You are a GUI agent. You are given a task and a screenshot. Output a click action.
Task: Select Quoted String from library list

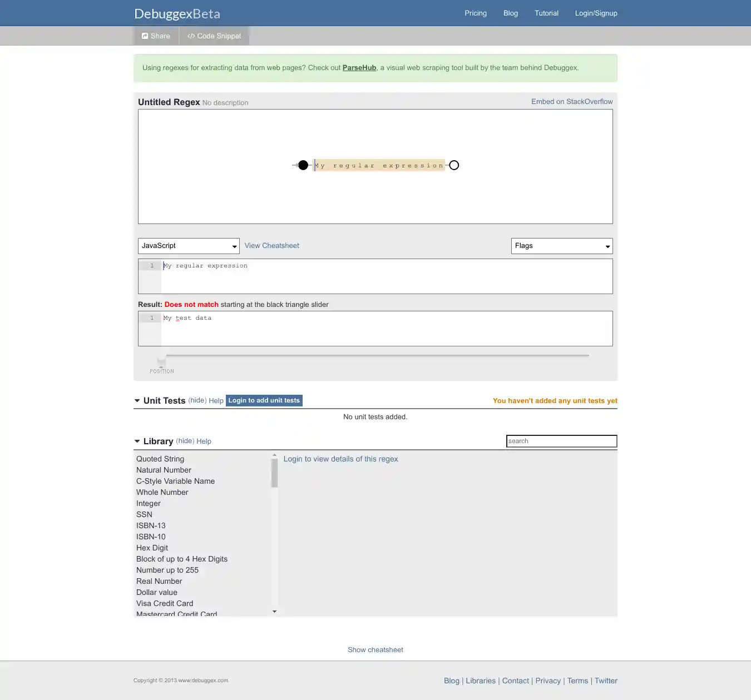click(x=160, y=459)
